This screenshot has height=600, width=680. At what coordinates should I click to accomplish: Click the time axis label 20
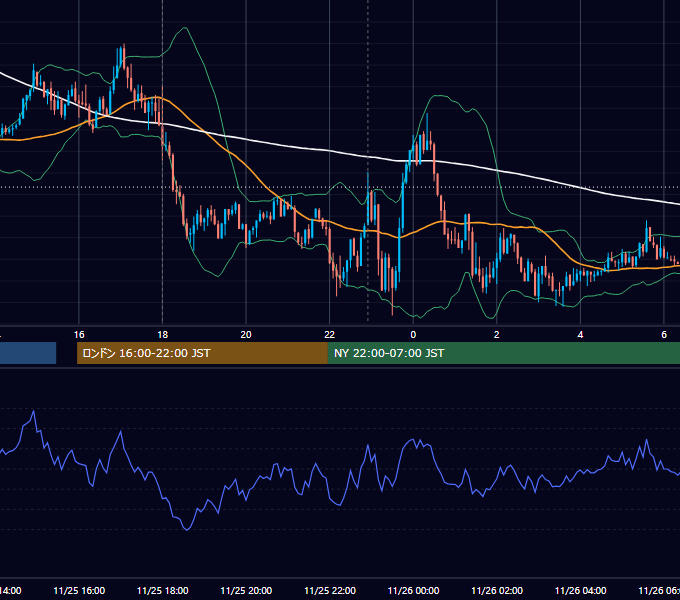coord(246,335)
